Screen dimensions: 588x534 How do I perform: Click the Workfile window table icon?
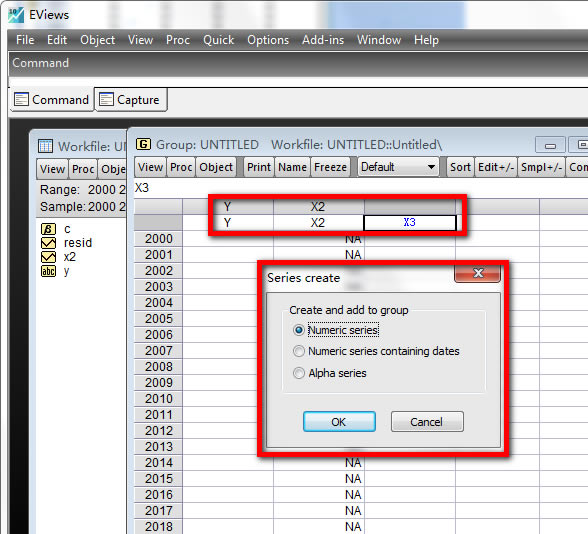coord(45,146)
